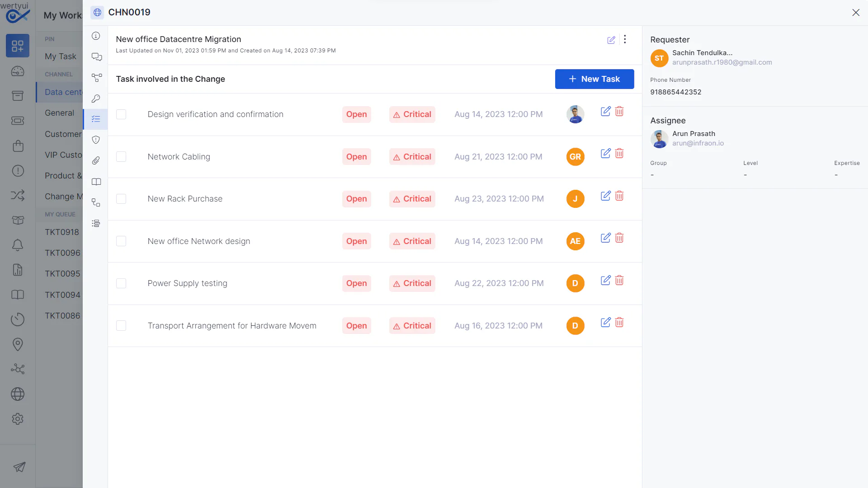The image size is (868, 488).
Task: Edit the Design verification and confirmation task
Action: point(606,111)
